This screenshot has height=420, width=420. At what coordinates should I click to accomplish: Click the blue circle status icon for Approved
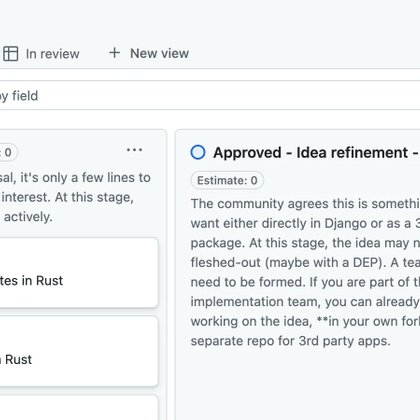(198, 152)
